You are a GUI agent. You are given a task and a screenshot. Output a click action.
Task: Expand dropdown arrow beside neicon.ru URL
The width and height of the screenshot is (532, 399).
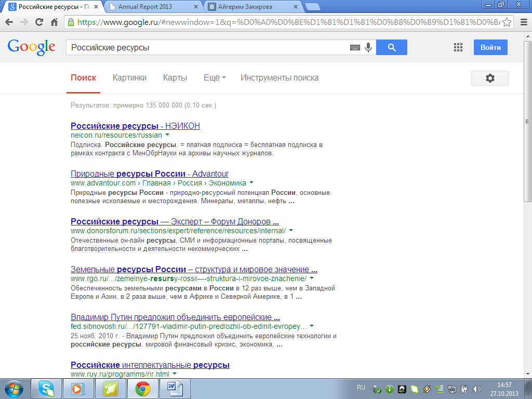pyautogui.click(x=167, y=135)
